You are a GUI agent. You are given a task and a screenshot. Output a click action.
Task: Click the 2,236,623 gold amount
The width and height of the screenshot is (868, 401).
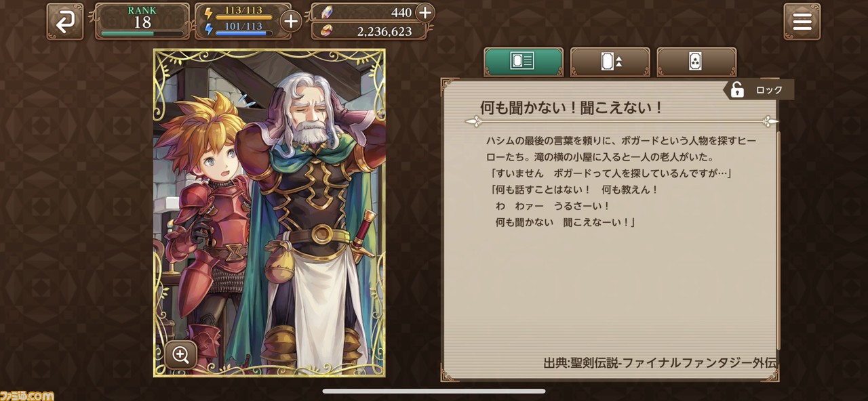point(384,31)
